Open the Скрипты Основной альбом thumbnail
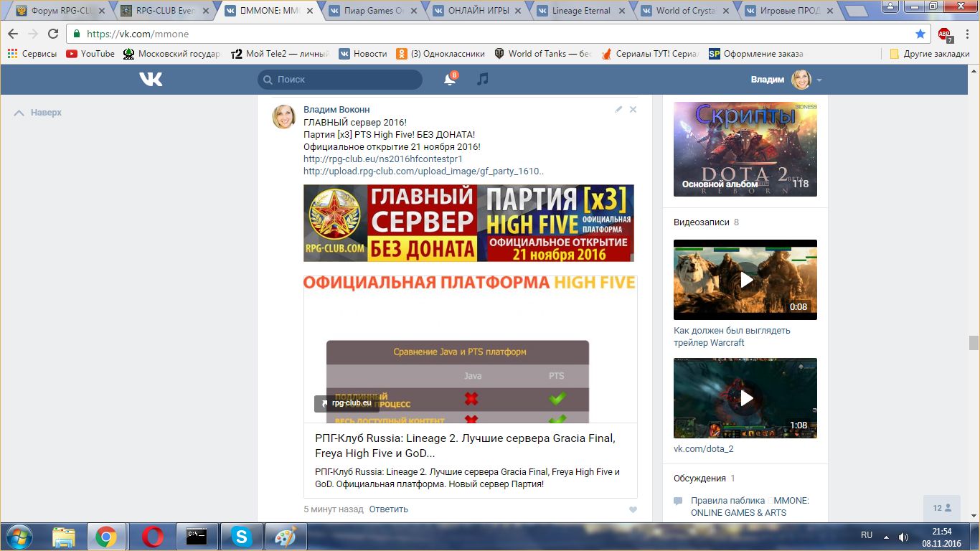 [x=745, y=149]
